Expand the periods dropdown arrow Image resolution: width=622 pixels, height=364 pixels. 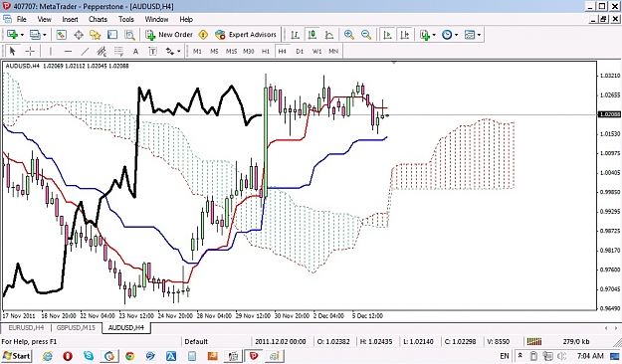tap(457, 35)
